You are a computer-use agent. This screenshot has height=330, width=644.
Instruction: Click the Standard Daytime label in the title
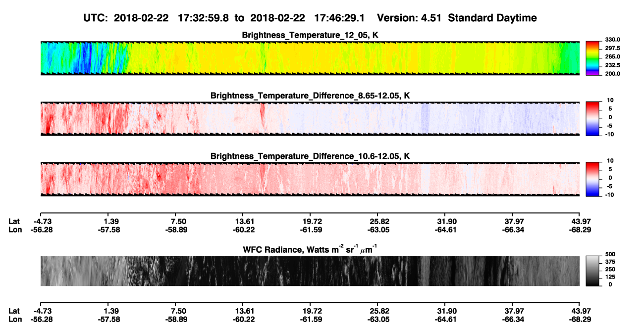click(x=493, y=18)
